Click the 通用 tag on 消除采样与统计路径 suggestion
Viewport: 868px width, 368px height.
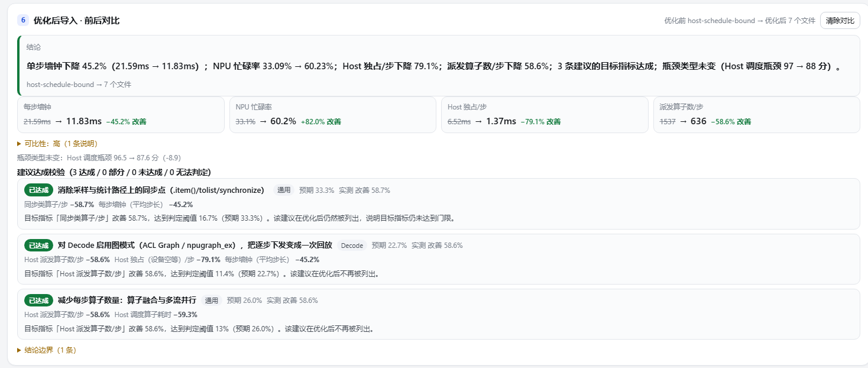[x=284, y=191]
